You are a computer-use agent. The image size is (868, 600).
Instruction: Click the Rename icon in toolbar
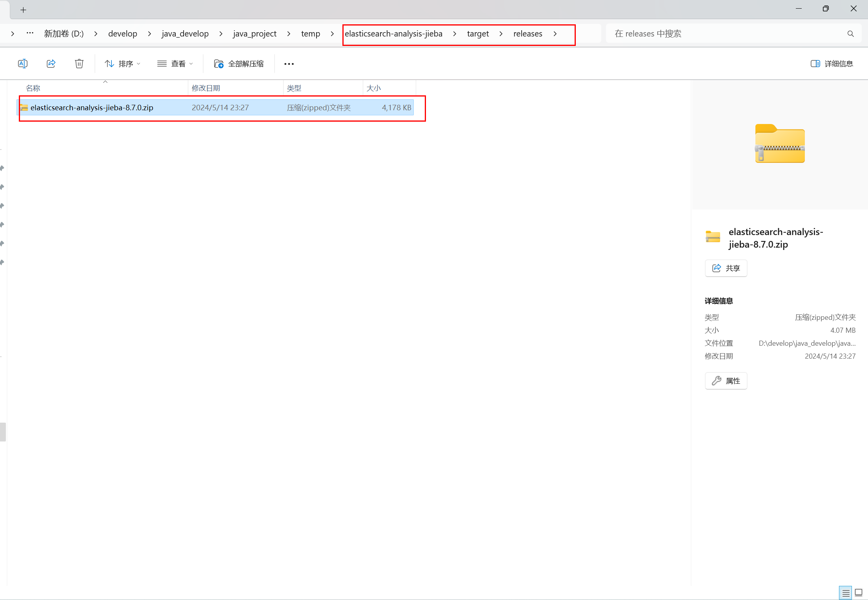(x=23, y=64)
